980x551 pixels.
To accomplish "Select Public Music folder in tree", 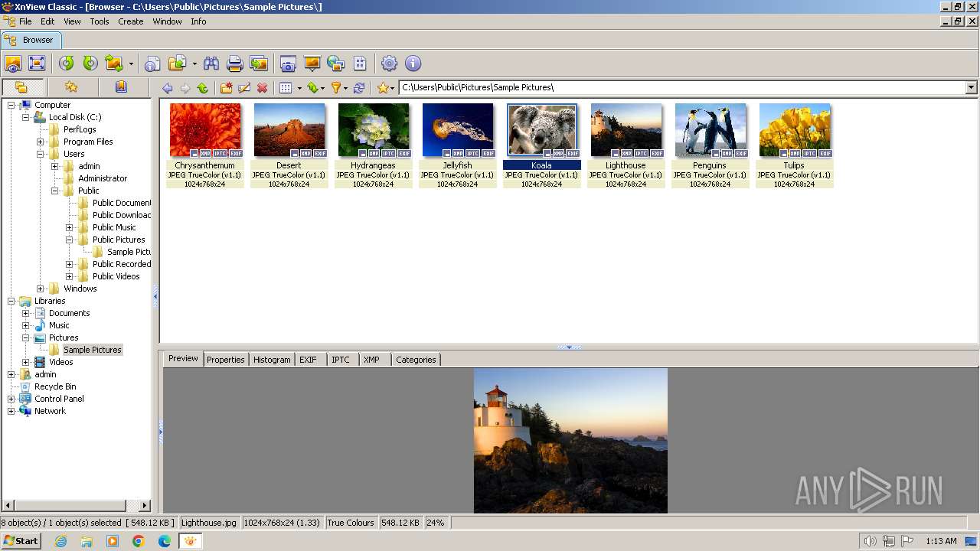I will pos(114,227).
